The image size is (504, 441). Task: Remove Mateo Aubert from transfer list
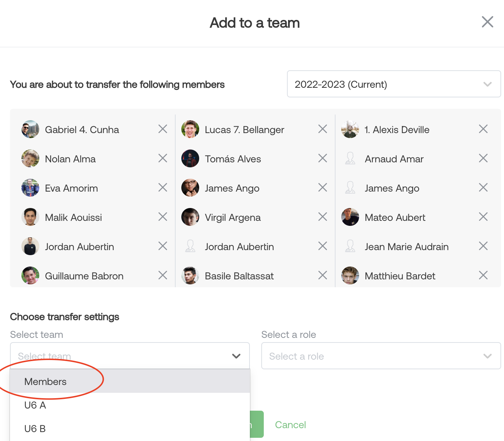(483, 217)
